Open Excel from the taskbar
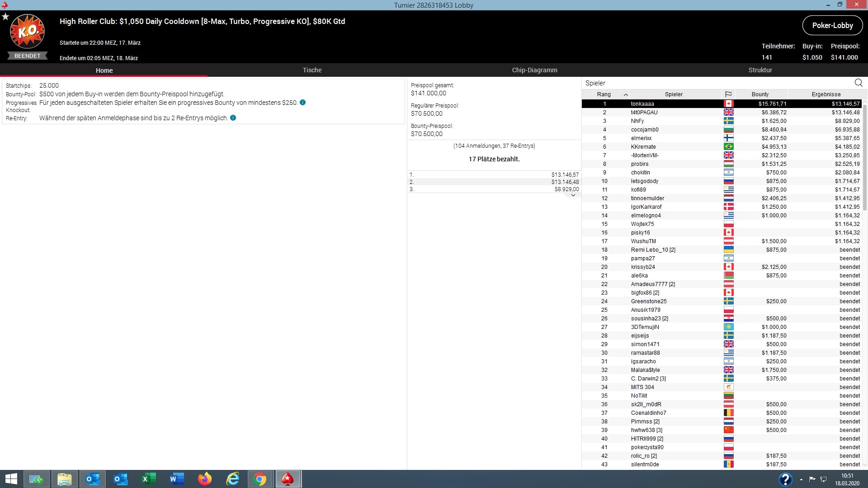Viewport: 868px width, 488px height. (149, 479)
